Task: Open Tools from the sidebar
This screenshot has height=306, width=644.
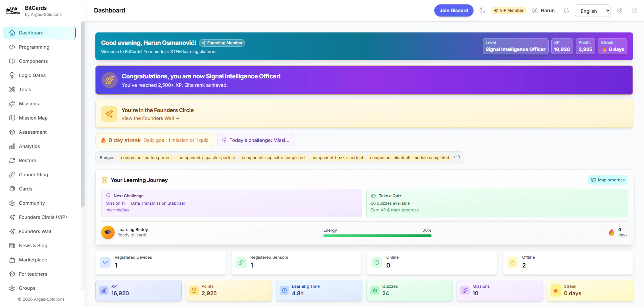Action: [x=40, y=90]
